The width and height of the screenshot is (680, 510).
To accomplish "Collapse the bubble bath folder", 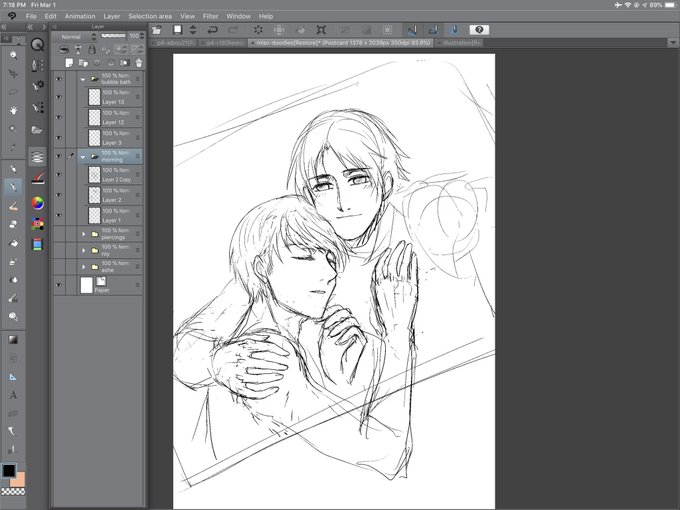I will (83, 79).
